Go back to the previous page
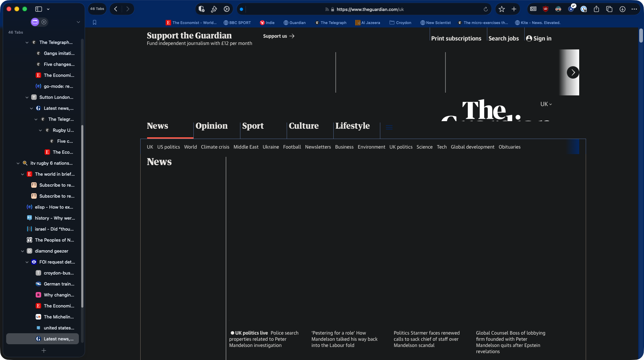The width and height of the screenshot is (644, 360). click(116, 9)
